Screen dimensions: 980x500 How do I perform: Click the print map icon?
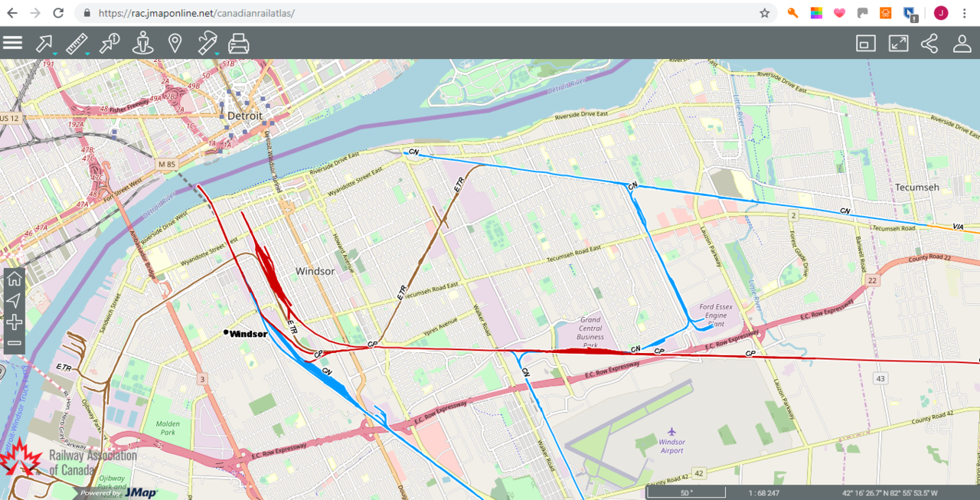[x=239, y=44]
